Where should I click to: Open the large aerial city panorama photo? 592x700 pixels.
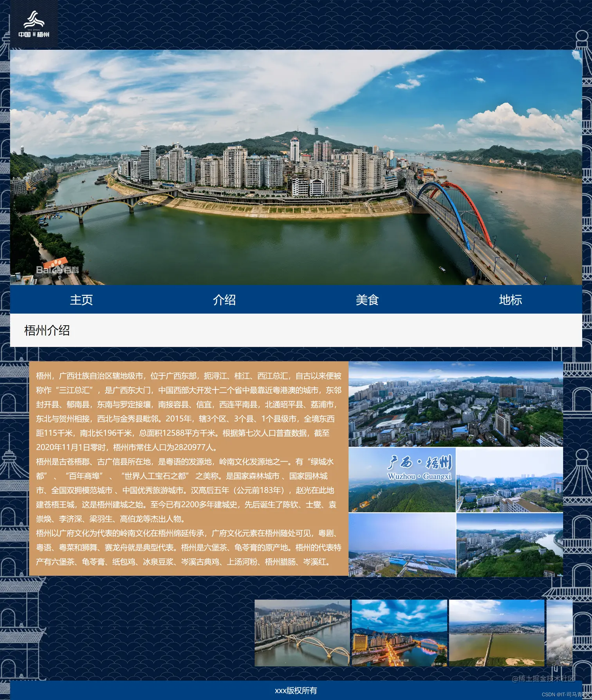[x=456, y=404]
